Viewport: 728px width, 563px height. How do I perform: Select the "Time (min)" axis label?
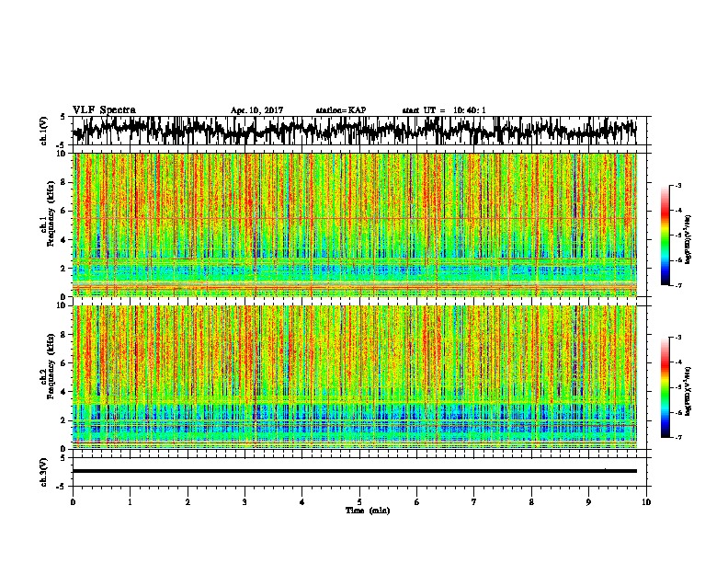[x=368, y=511]
